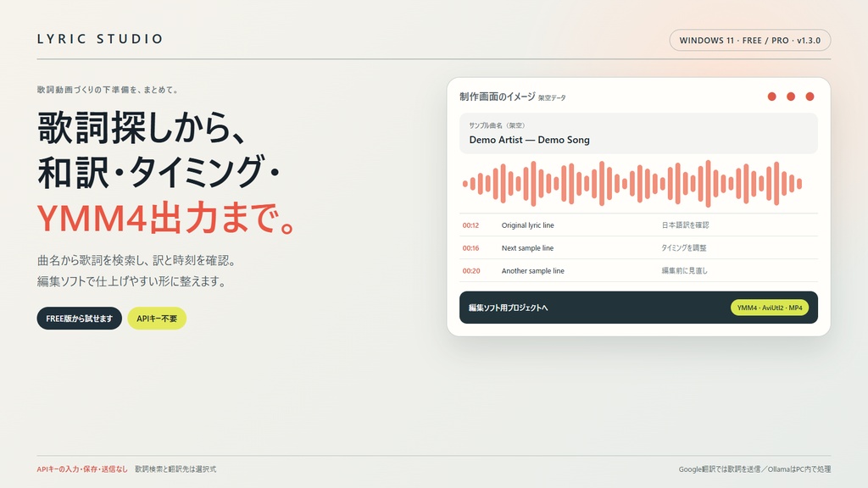Click the Google翻訳では歌詞を送信 footer note
The height and width of the screenshot is (488, 868).
[719, 469]
